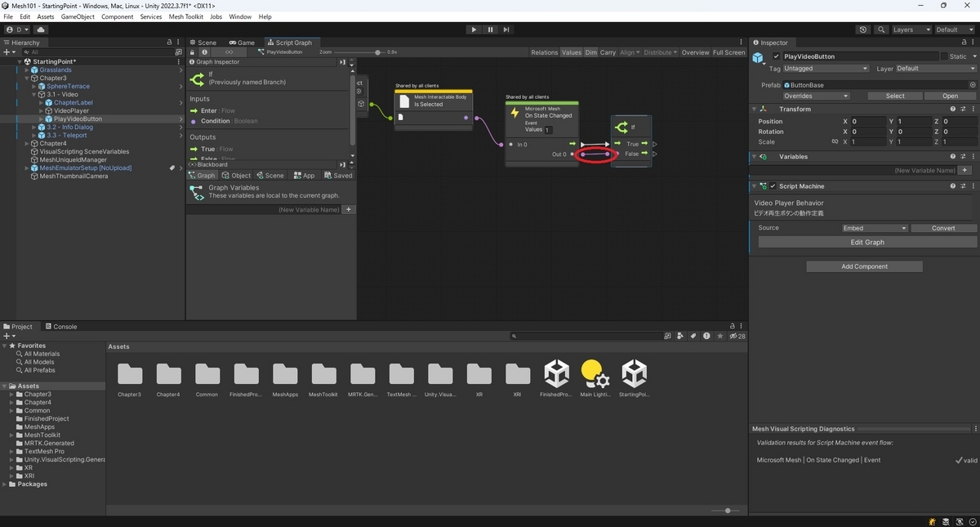Toggle the Script Machine enabled checkbox

773,186
